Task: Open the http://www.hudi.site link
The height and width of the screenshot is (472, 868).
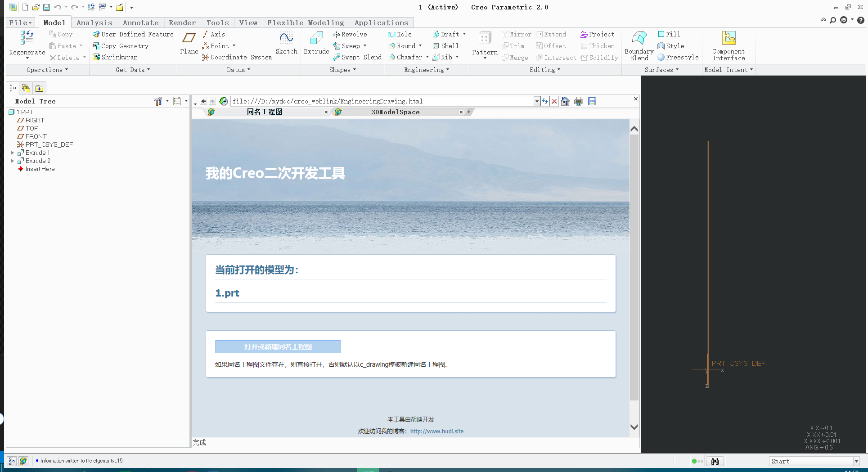Action: [437, 431]
